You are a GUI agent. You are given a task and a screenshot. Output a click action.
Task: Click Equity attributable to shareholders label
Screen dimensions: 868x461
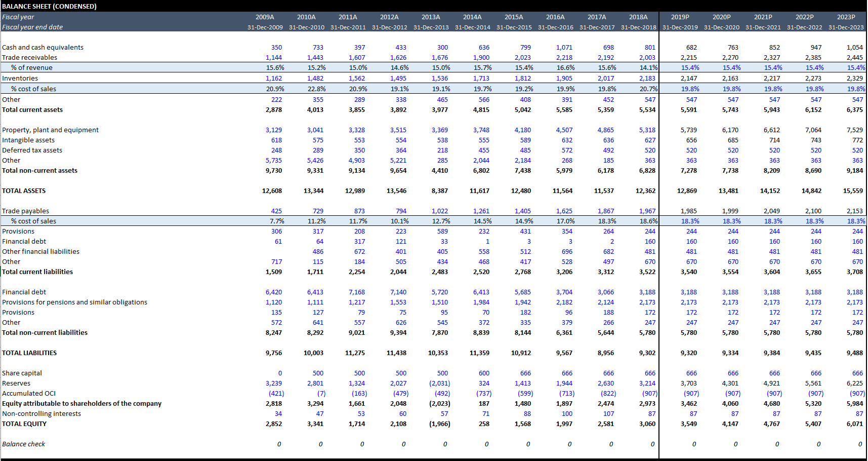(x=81, y=404)
